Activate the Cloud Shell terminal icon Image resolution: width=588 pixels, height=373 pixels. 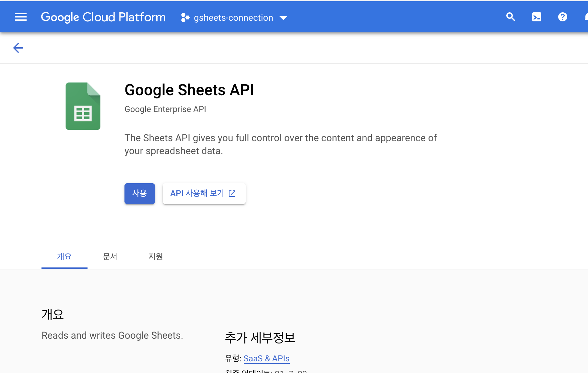coord(536,17)
